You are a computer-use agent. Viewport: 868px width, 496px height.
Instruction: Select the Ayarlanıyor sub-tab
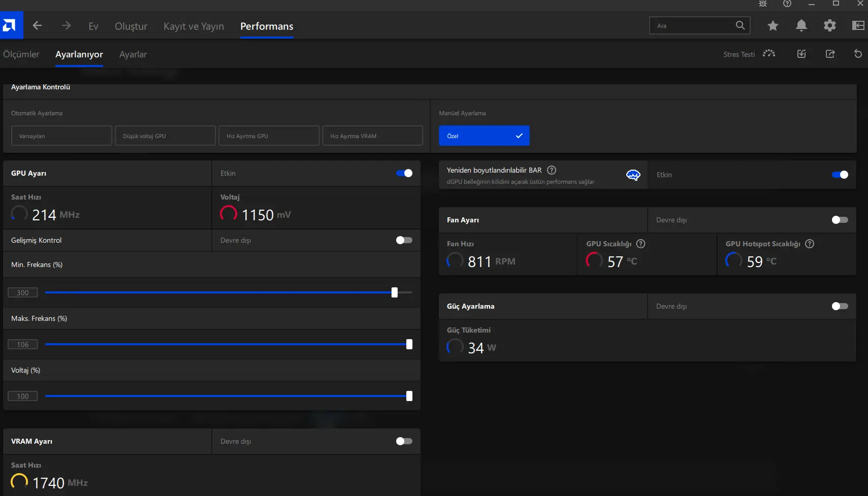79,54
